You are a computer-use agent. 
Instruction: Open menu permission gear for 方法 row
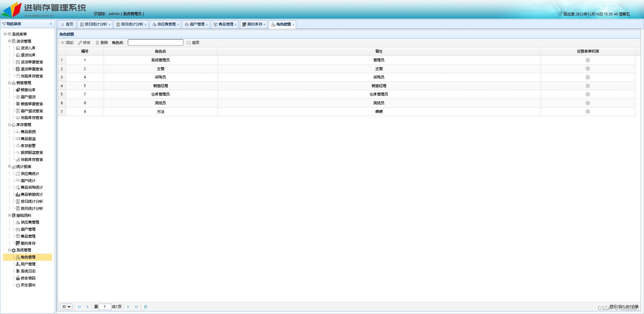[588, 111]
